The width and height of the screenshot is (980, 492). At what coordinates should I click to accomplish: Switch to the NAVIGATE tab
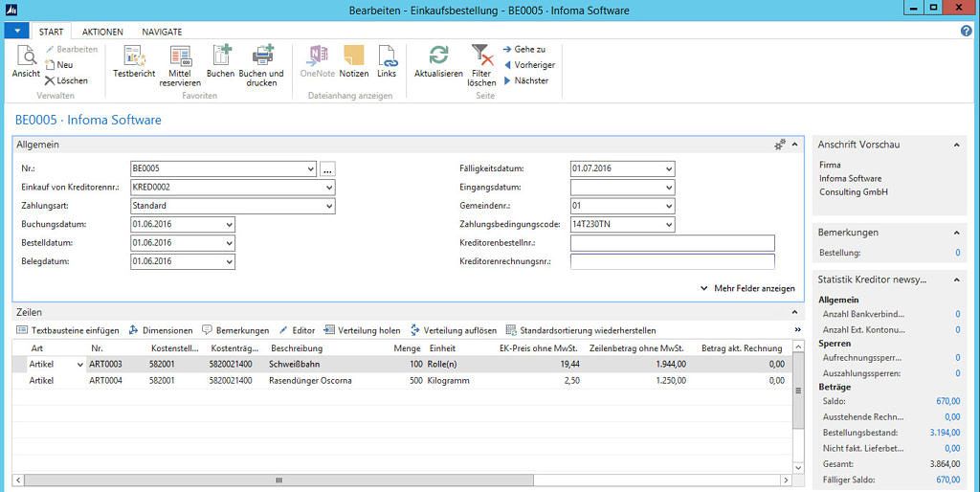tap(162, 32)
